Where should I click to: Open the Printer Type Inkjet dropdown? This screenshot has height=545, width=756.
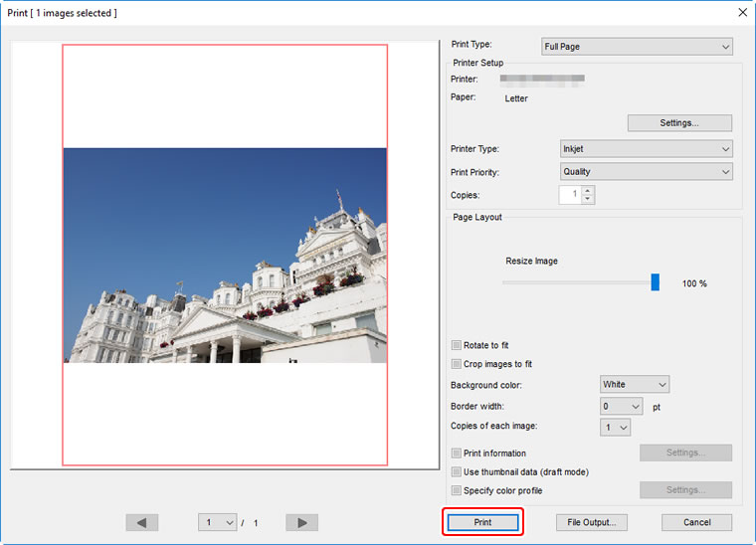point(646,149)
